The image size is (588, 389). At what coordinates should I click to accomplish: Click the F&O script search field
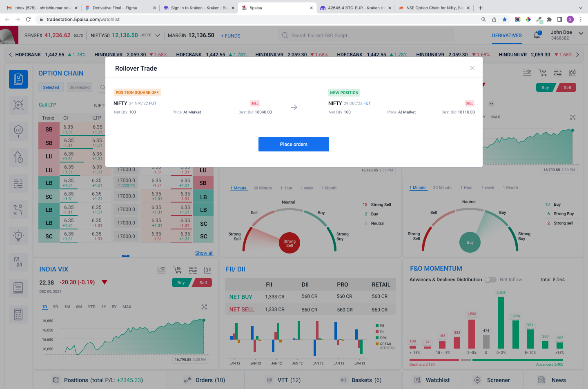click(x=366, y=36)
